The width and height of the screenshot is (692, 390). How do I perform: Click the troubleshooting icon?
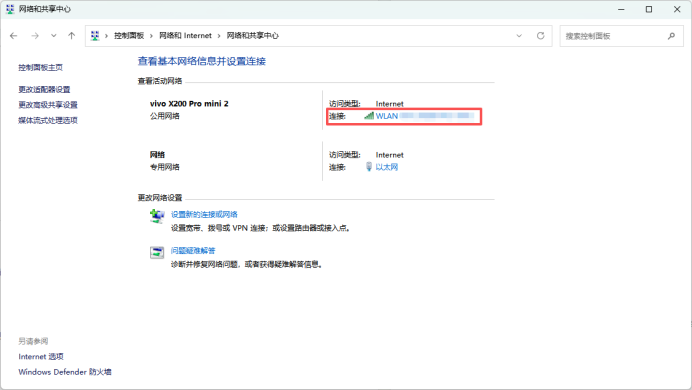[157, 252]
